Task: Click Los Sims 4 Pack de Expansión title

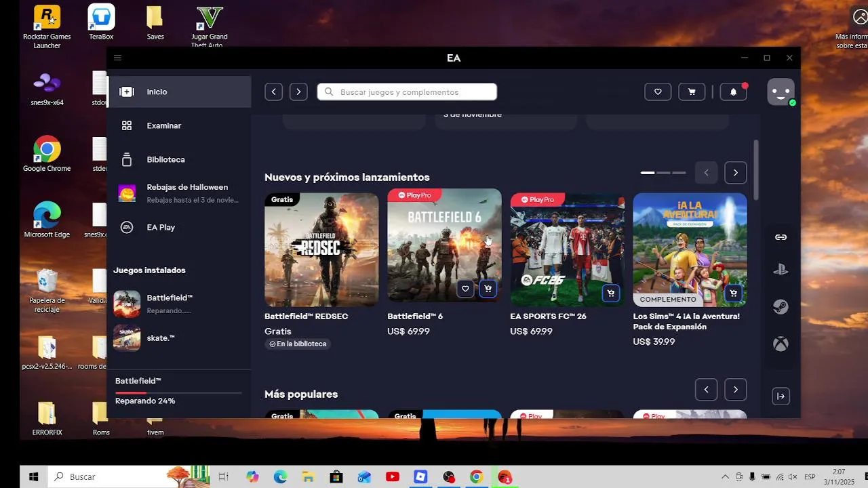Action: tap(686, 321)
